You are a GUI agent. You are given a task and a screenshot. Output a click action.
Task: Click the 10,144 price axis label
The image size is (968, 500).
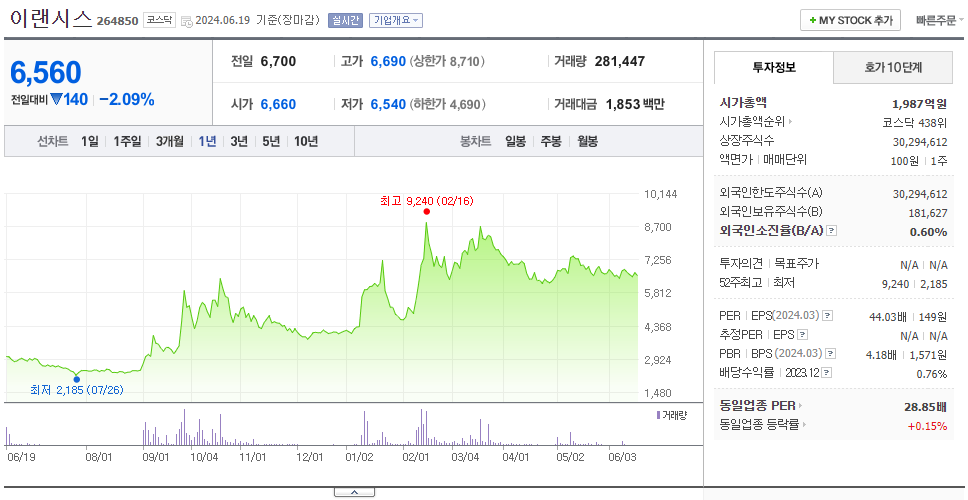click(x=661, y=194)
